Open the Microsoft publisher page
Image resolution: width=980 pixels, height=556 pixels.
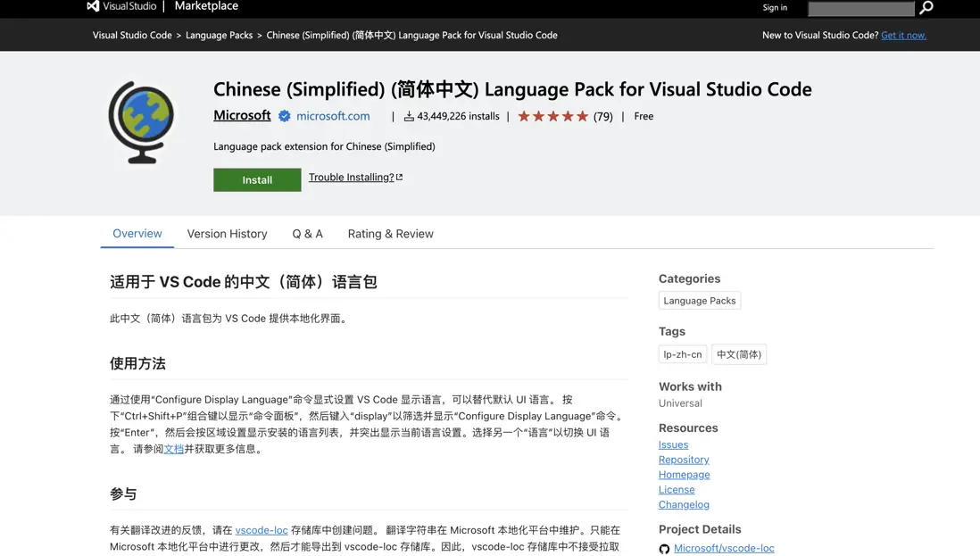tap(242, 116)
